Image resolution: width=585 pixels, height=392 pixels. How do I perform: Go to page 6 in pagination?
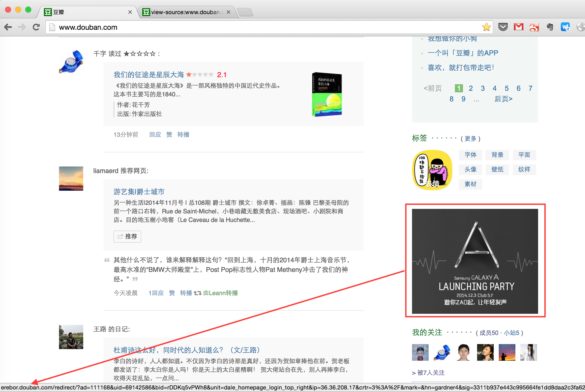coord(518,88)
